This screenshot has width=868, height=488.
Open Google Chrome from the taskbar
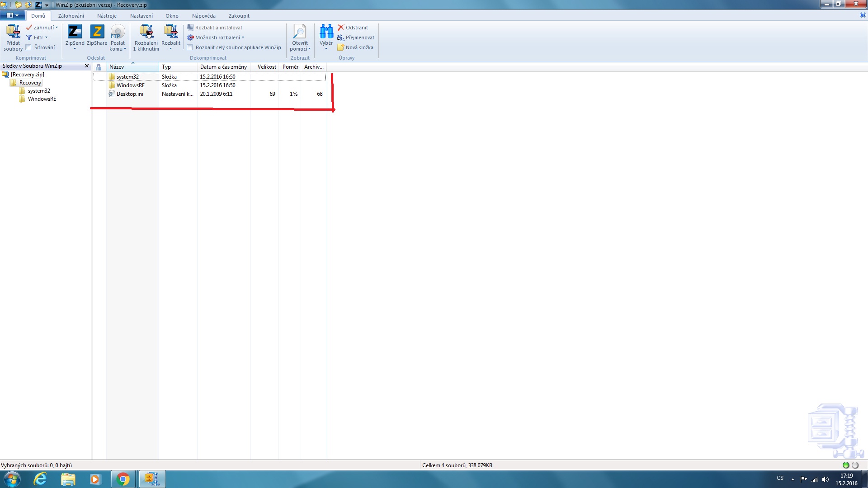coord(123,479)
